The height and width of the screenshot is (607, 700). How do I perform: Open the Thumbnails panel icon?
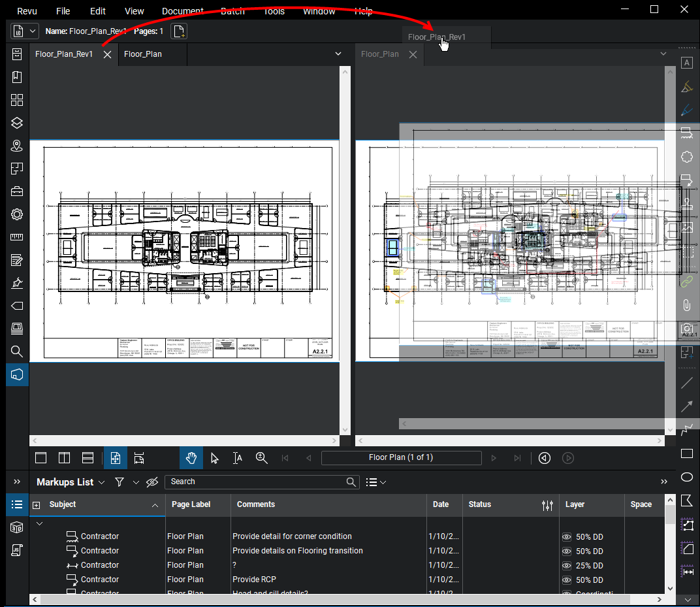click(17, 100)
